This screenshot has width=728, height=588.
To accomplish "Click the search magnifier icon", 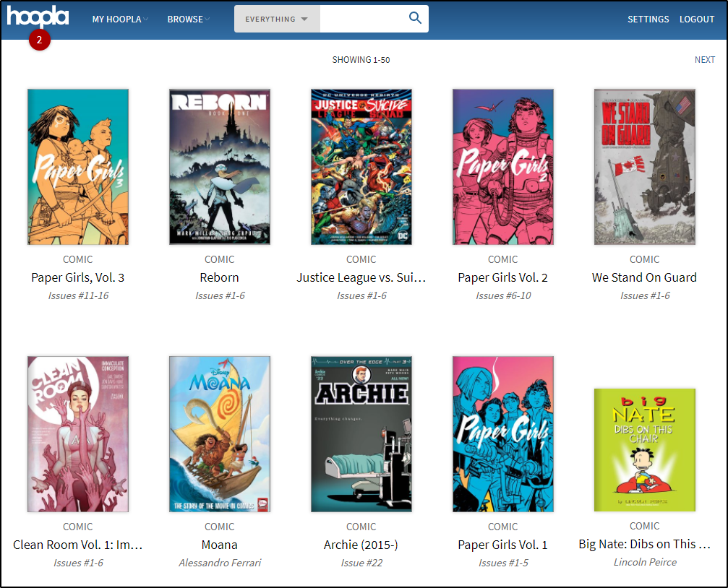I will [x=415, y=18].
